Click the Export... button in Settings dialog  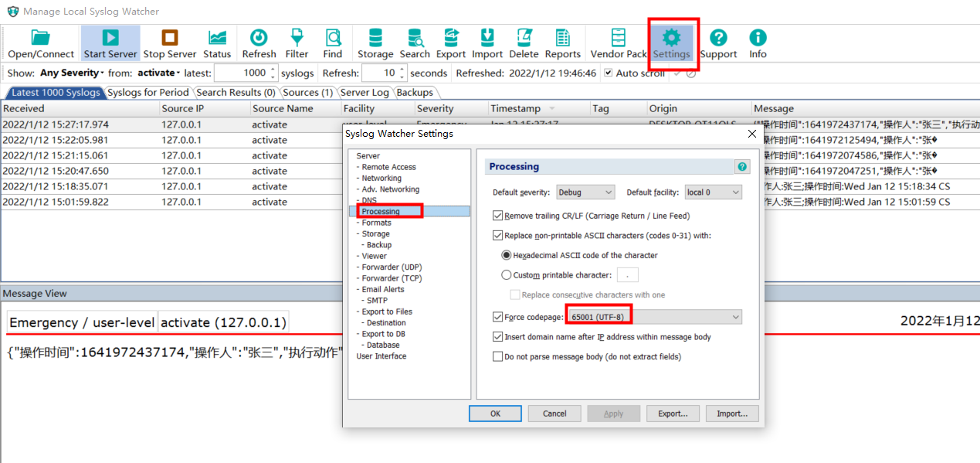click(x=673, y=414)
